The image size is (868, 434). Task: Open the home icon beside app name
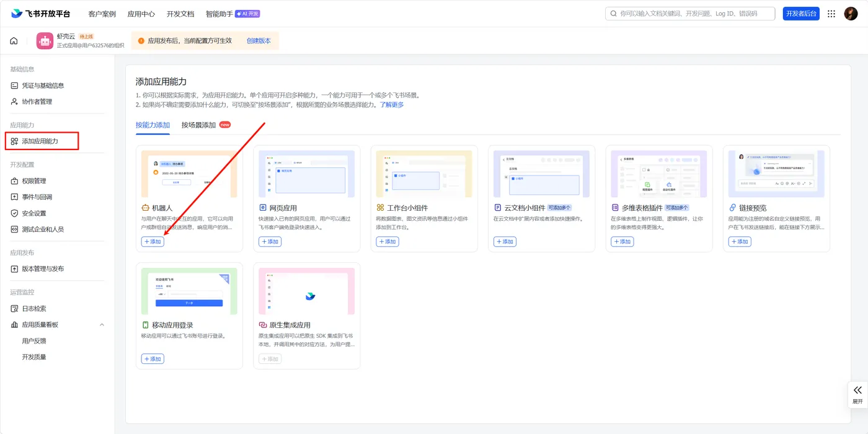click(14, 41)
